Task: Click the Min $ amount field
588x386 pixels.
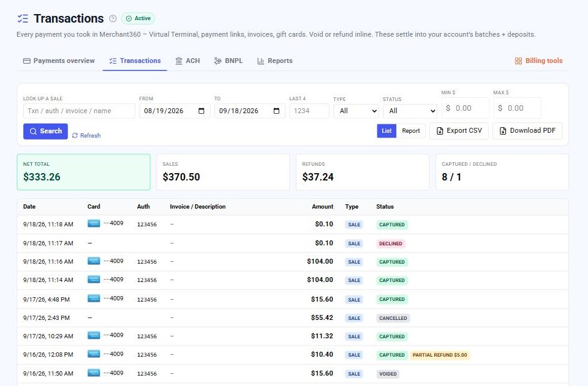Action: 466,108
